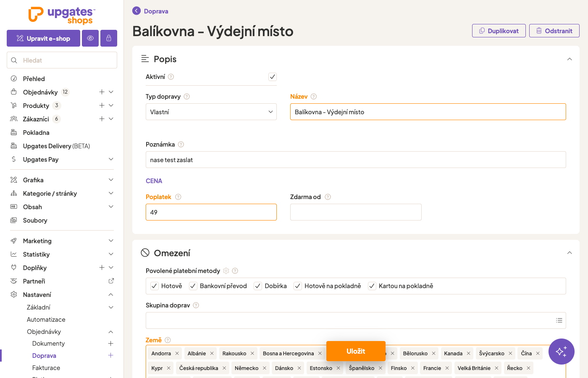This screenshot has width=588, height=378.
Task: Open the AI sparkle assistant button
Action: point(561,352)
